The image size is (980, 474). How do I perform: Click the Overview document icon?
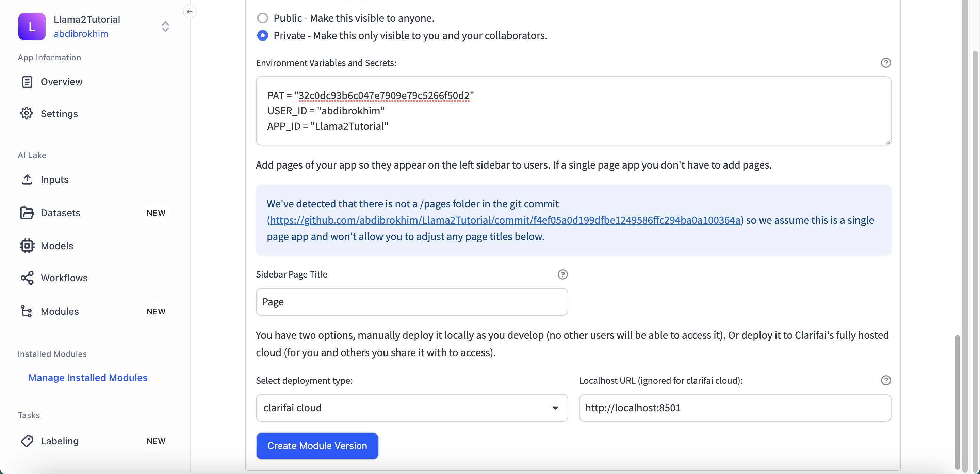27,82
